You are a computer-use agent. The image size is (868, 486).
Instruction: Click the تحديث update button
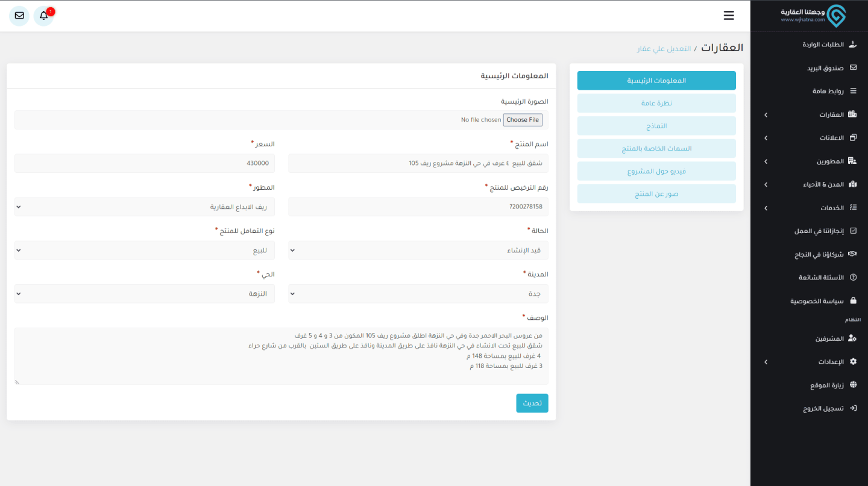point(532,403)
